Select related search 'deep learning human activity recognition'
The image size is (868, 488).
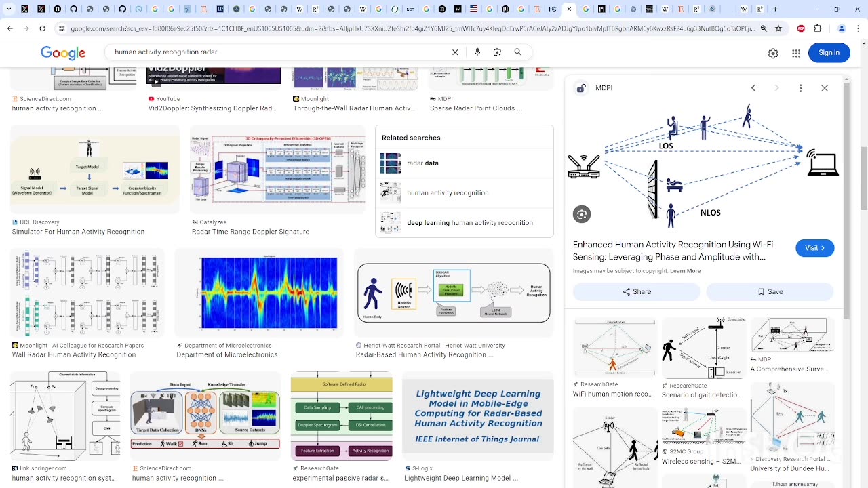(464, 223)
